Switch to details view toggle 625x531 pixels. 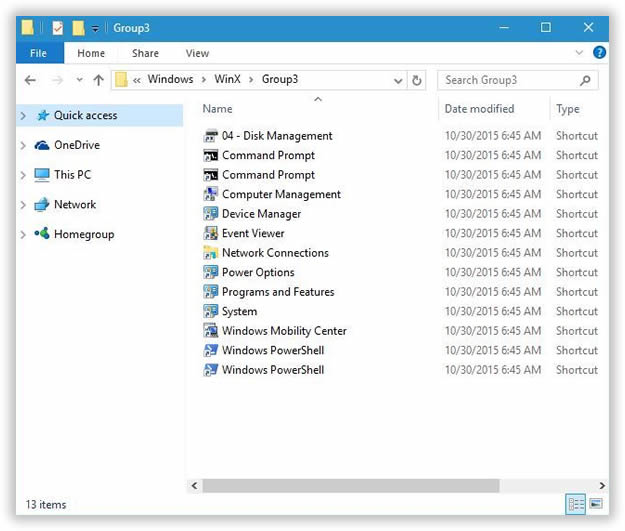[x=576, y=504]
